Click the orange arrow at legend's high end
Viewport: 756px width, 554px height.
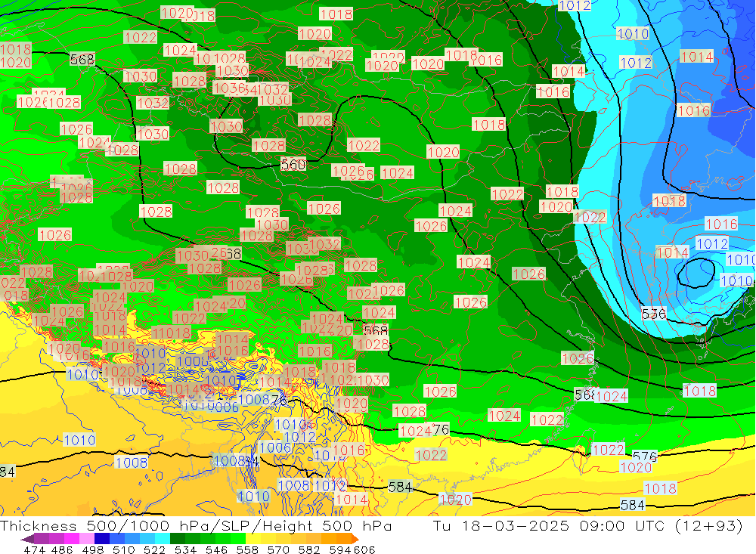click(355, 539)
